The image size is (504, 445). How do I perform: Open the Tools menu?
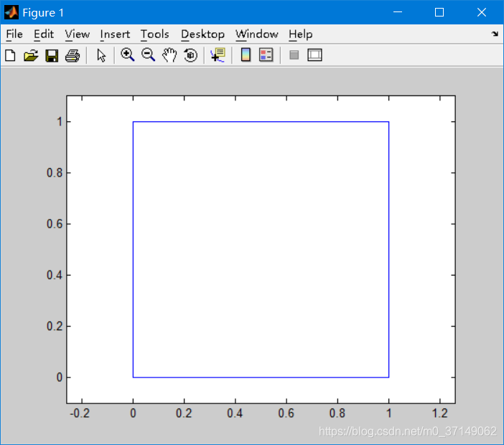coord(155,34)
